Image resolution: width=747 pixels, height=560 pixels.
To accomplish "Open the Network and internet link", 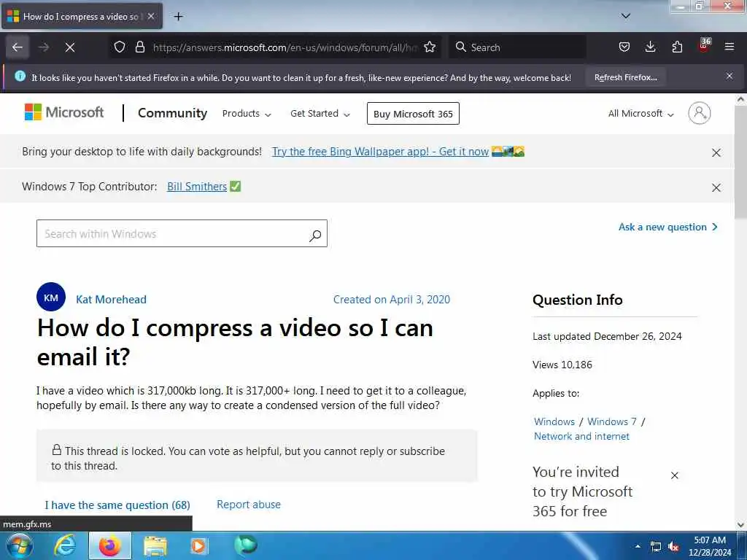I will (x=581, y=436).
